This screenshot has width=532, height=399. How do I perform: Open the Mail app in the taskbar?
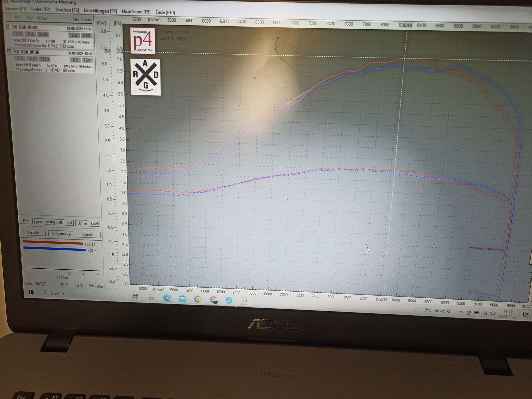tap(182, 299)
